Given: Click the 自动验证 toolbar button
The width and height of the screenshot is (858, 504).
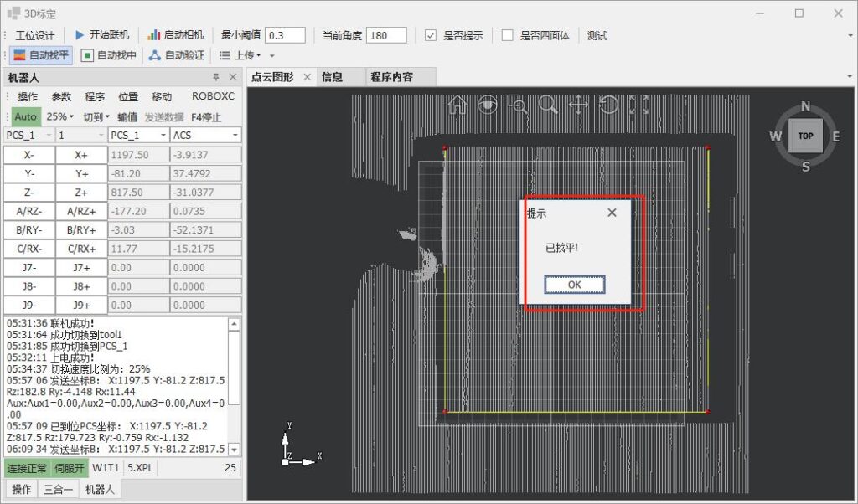Looking at the screenshot, I should pyautogui.click(x=176, y=55).
